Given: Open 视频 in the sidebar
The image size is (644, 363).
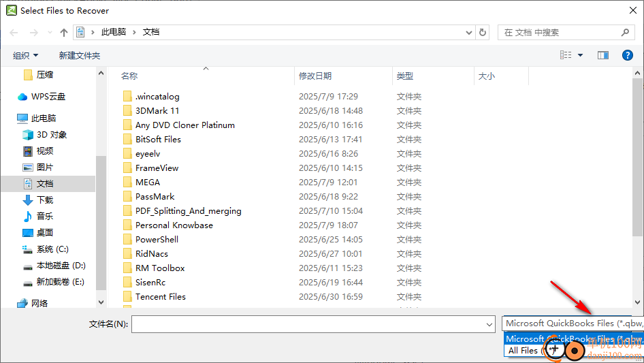Looking at the screenshot, I should [45, 151].
